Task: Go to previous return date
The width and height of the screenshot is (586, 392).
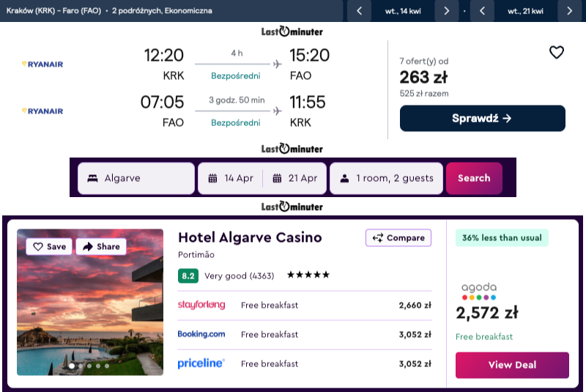Action: coord(482,11)
